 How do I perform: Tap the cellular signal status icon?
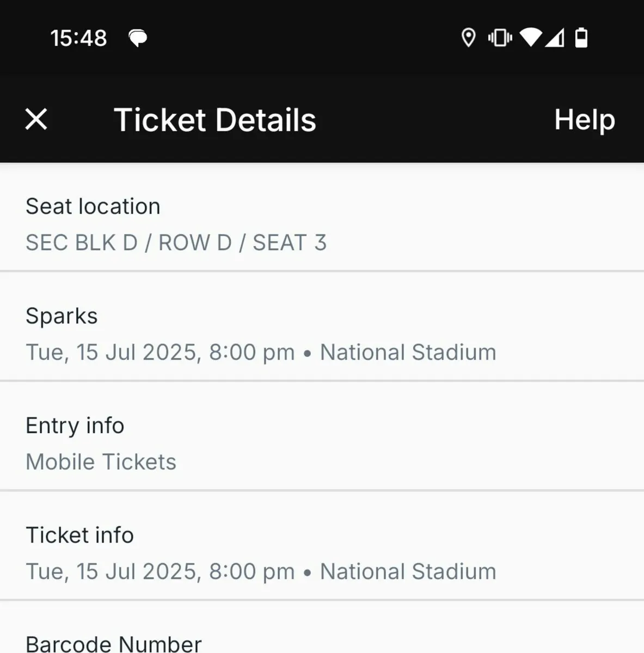pos(555,38)
